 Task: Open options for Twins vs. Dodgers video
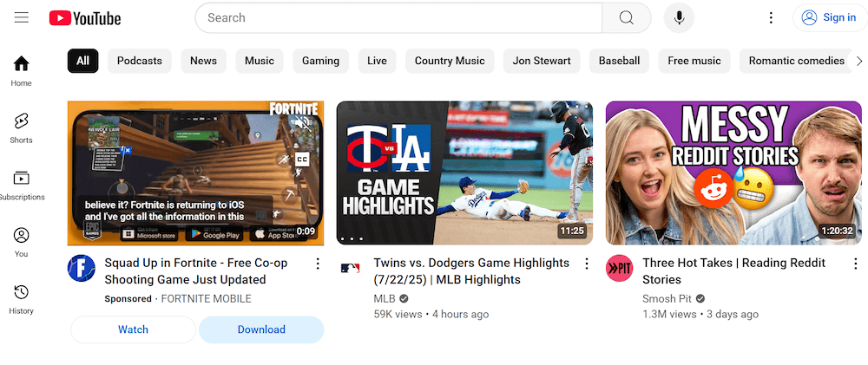587,264
